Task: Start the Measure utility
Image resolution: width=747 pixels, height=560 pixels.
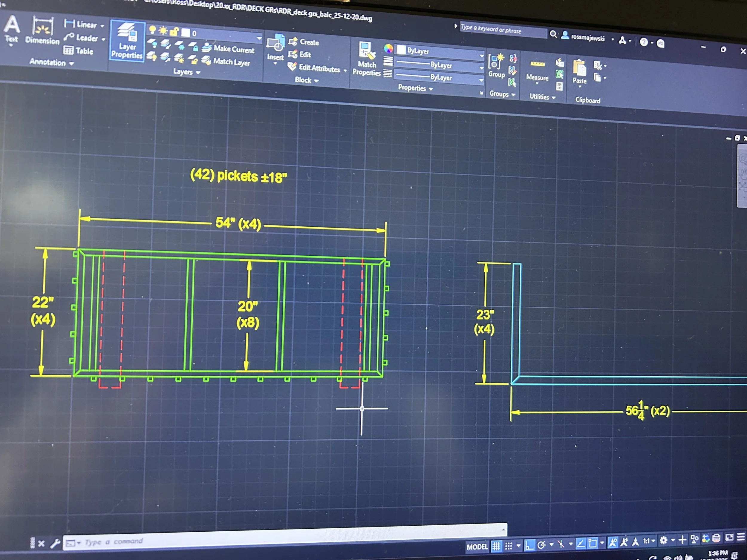Action: tap(537, 70)
